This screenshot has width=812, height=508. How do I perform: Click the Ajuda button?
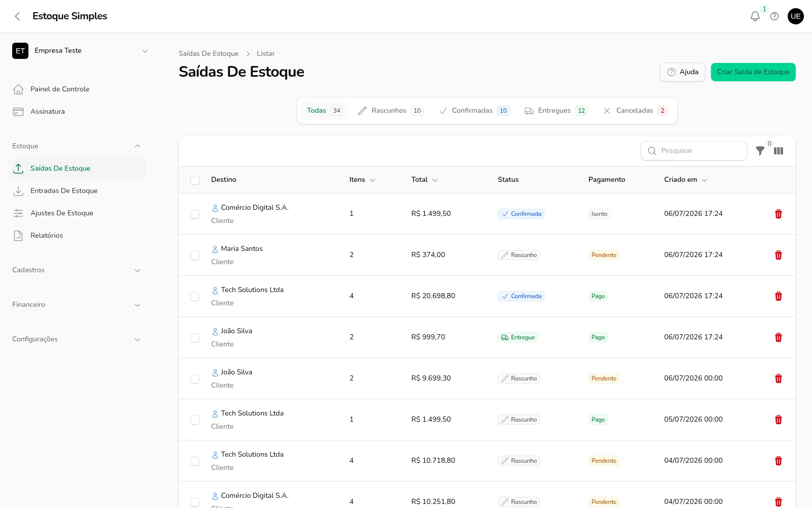(683, 72)
